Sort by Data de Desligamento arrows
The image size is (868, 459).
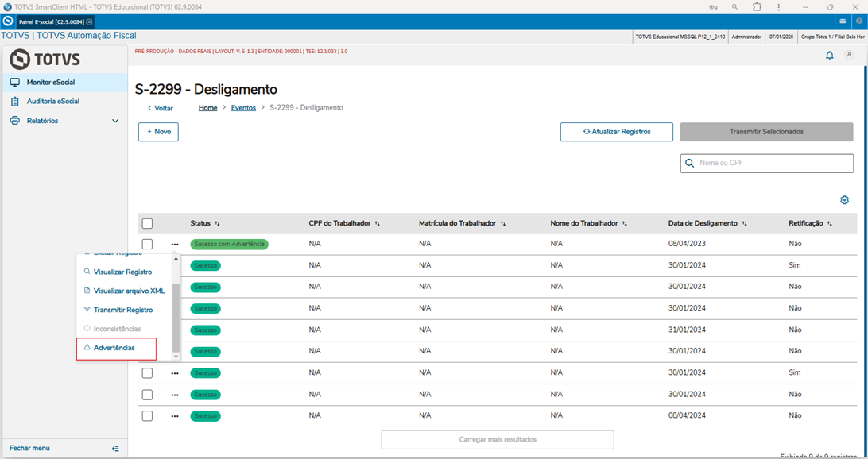pos(744,223)
